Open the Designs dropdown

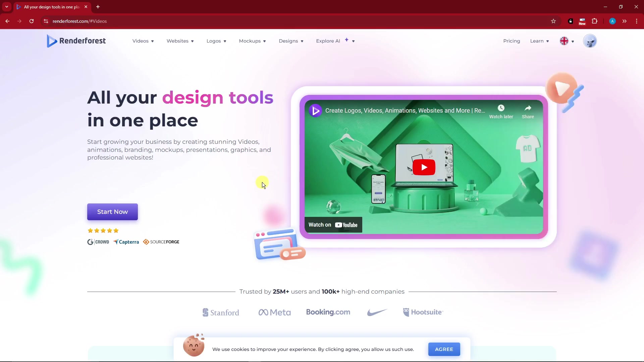pyautogui.click(x=291, y=41)
